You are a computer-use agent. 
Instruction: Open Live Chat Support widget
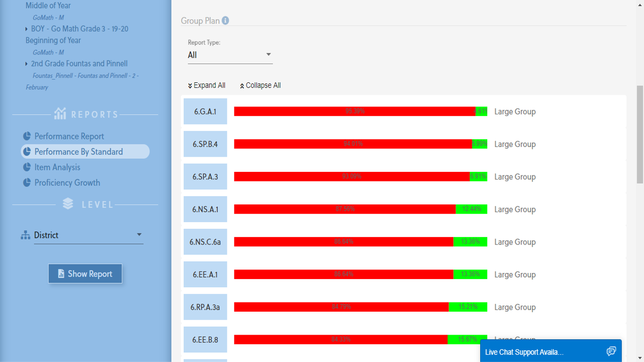tap(551, 351)
